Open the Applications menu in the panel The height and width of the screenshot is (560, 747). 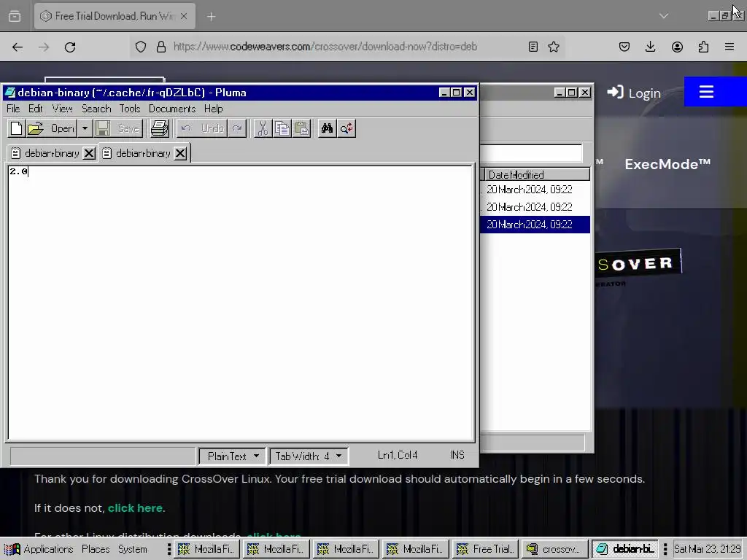39,549
